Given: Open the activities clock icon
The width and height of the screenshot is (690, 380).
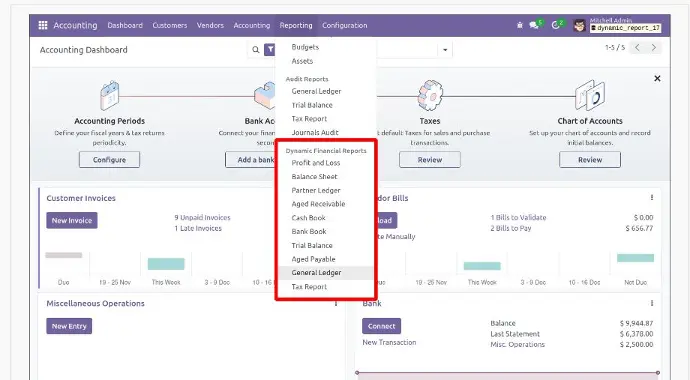Looking at the screenshot, I should [x=556, y=26].
